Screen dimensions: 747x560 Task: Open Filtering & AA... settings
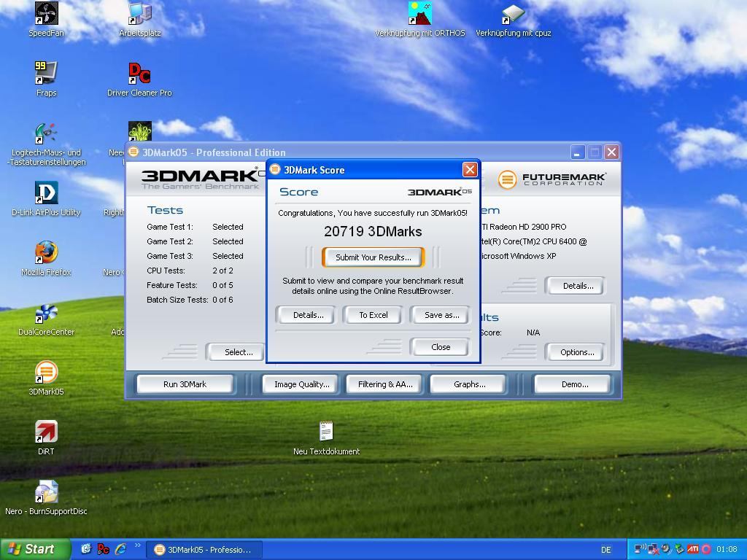pyautogui.click(x=385, y=384)
